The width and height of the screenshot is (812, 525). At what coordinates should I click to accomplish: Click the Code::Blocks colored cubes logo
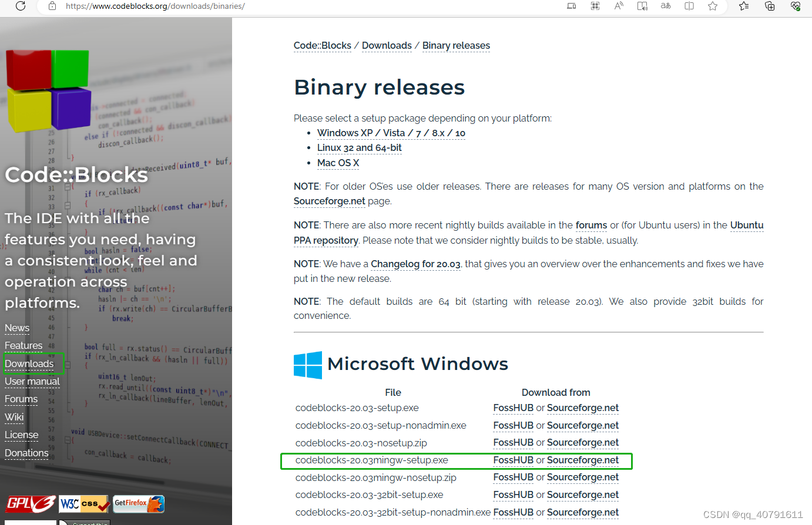pyautogui.click(x=48, y=90)
